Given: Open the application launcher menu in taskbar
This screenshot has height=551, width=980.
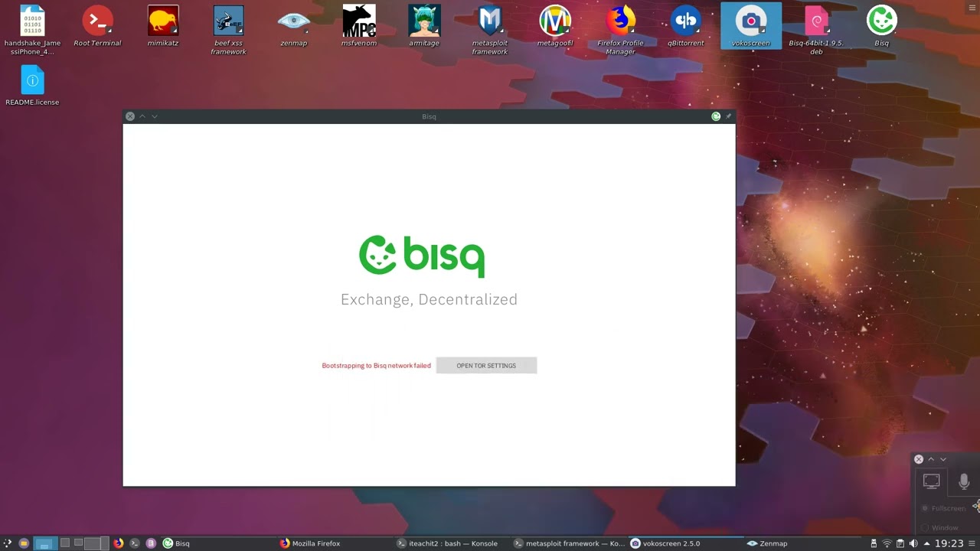Looking at the screenshot, I should [x=8, y=543].
